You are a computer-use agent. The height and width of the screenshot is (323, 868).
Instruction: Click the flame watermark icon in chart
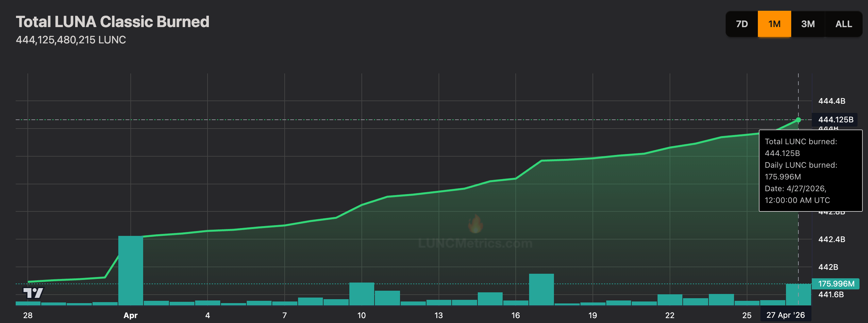tap(476, 224)
